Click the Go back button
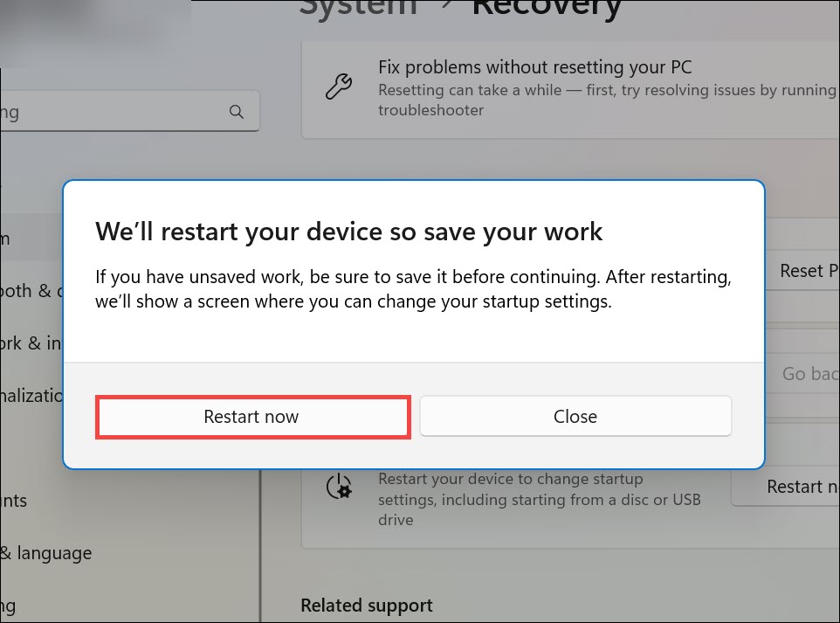Image resolution: width=840 pixels, height=623 pixels. [x=809, y=374]
